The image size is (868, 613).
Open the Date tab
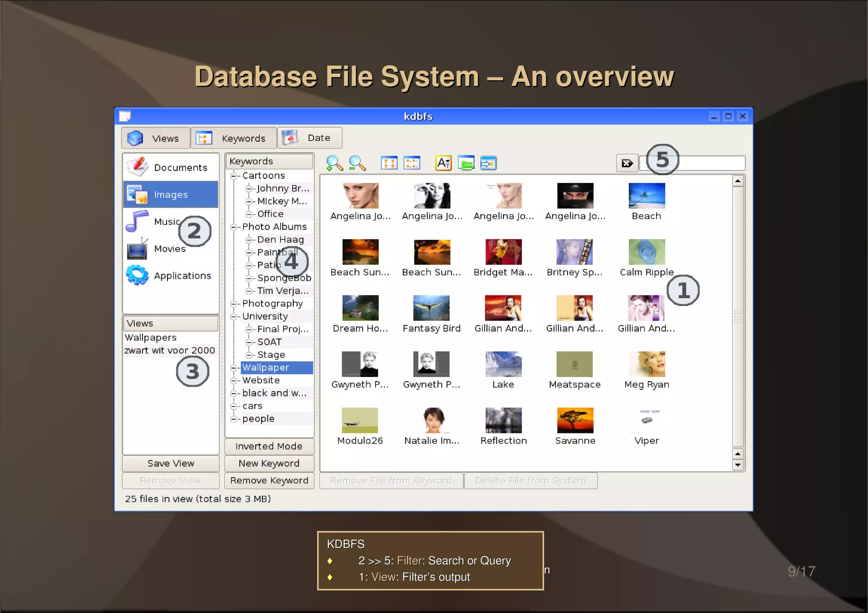pyautogui.click(x=309, y=138)
